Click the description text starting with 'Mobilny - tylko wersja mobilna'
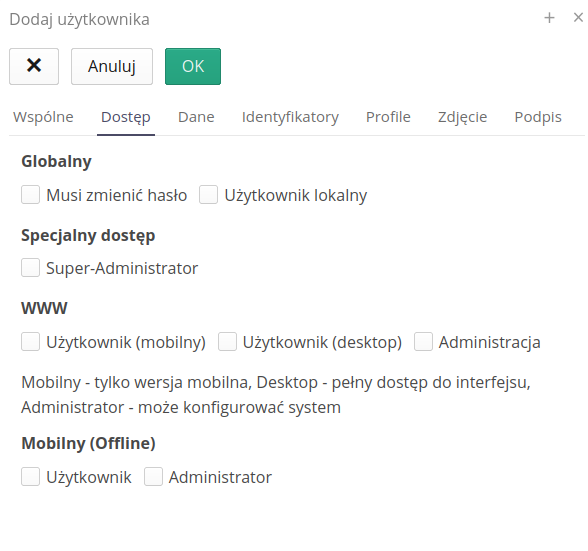 pos(276,395)
